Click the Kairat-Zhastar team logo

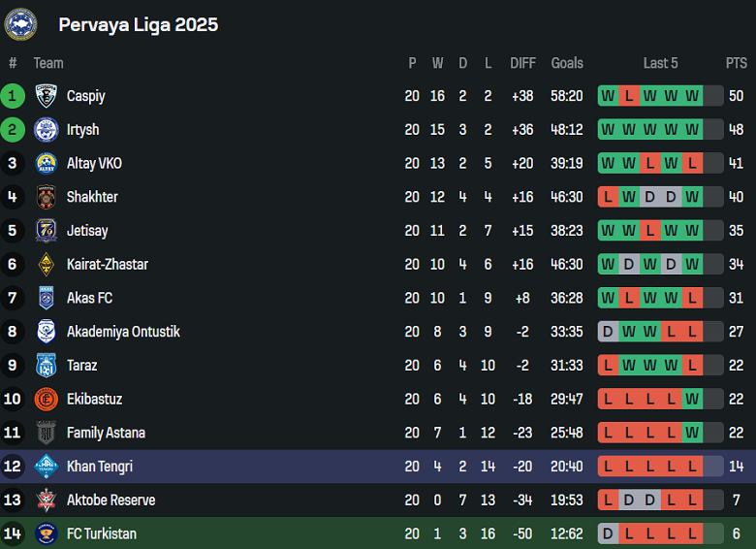tap(47, 264)
